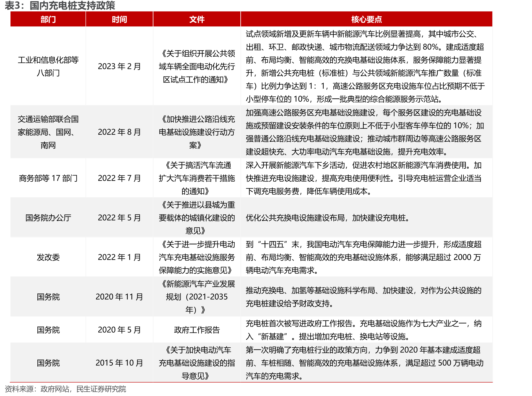The height and width of the screenshot is (396, 532).
Task: Select the date cell 2022 年 8 月
Action: (x=119, y=132)
